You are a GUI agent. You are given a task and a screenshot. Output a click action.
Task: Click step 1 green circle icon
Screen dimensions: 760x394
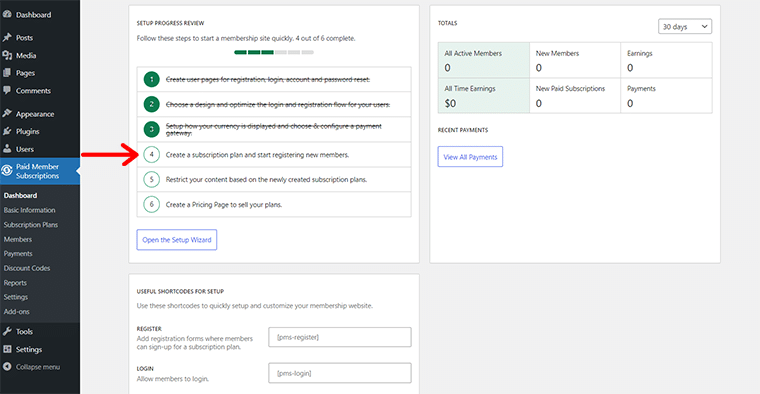click(x=152, y=79)
